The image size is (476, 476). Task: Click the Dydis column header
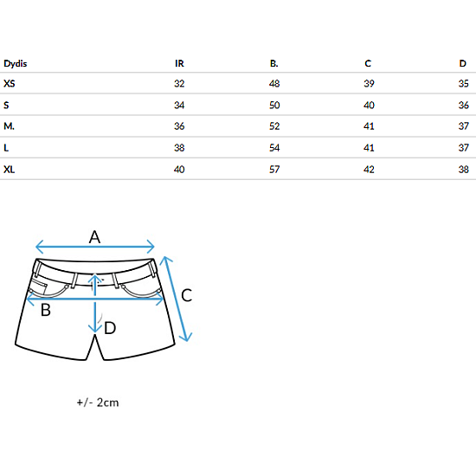coord(16,63)
